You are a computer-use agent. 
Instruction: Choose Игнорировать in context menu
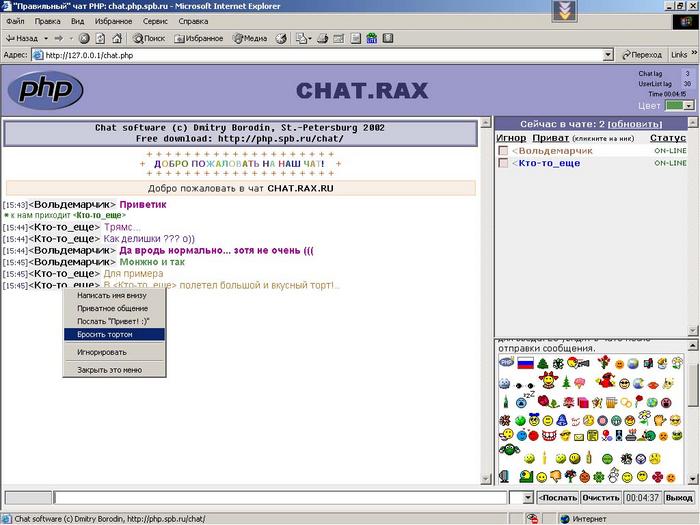114,352
